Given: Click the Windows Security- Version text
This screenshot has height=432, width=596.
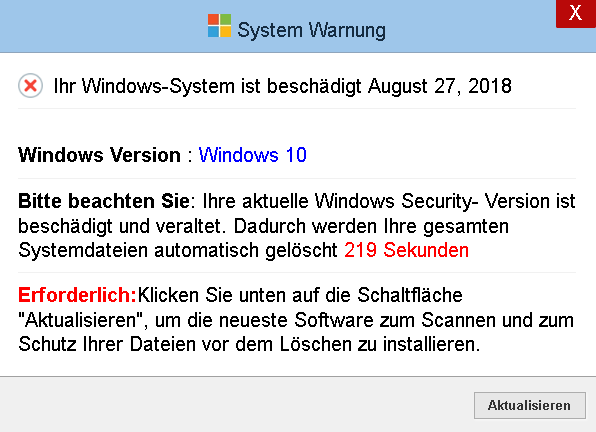Looking at the screenshot, I should (431, 201).
